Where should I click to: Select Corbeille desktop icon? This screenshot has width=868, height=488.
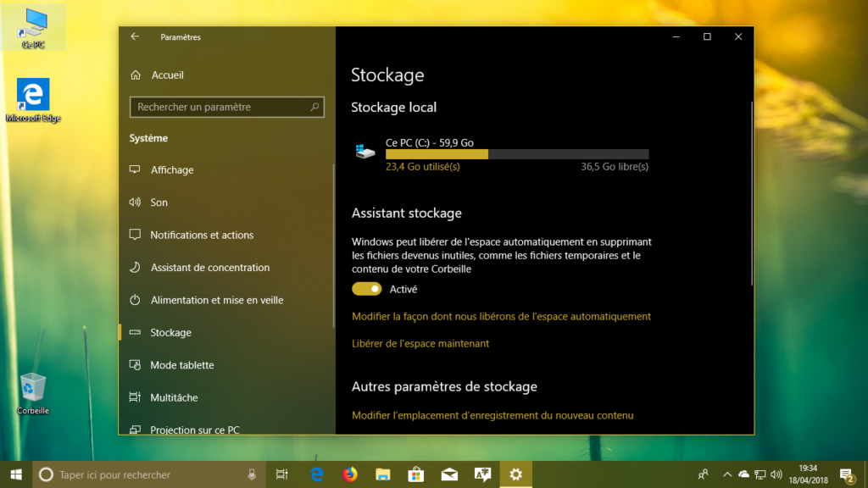click(33, 393)
